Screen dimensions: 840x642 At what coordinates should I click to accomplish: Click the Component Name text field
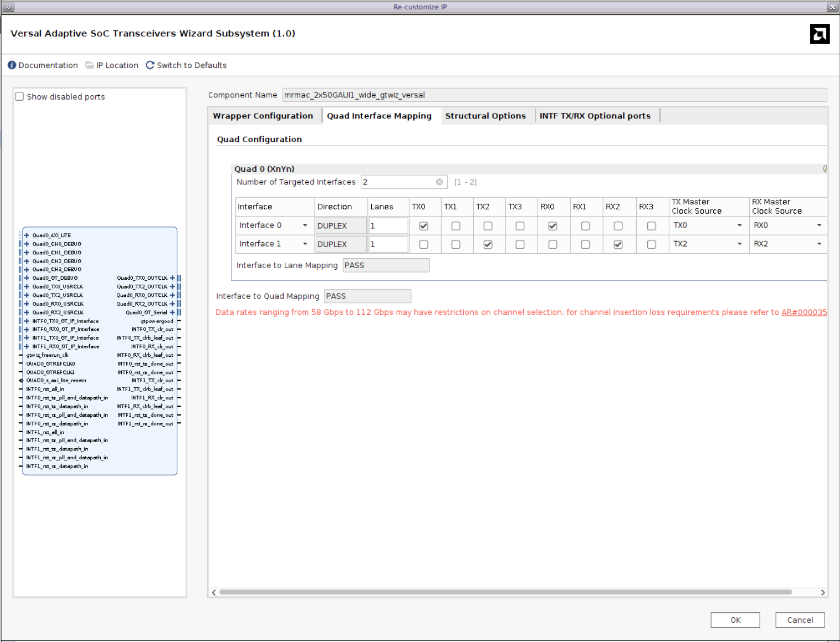point(555,95)
